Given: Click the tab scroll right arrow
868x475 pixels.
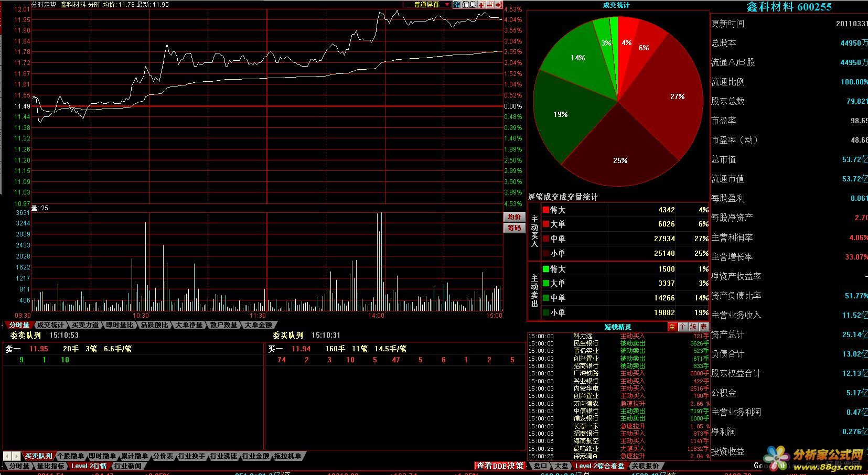Looking at the screenshot, I should coord(16,456).
